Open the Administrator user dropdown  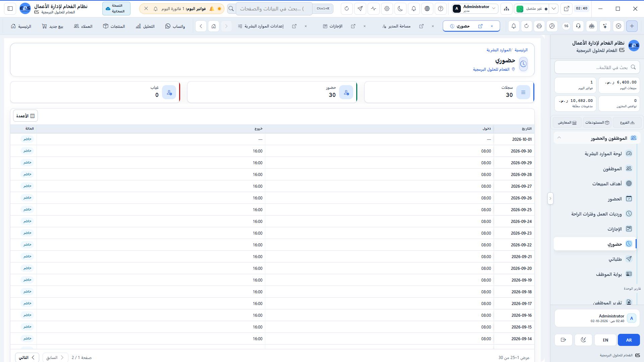click(x=474, y=9)
